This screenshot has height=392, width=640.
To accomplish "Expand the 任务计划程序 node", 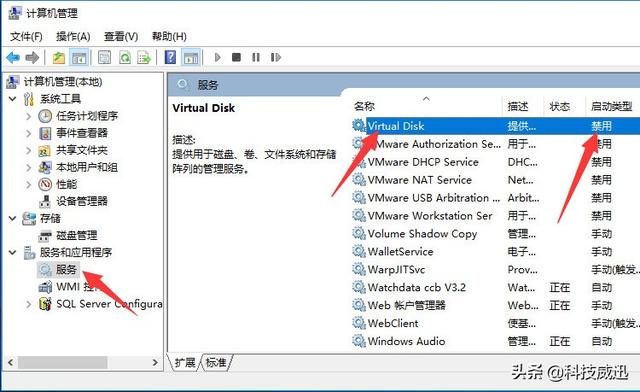I will [29, 116].
